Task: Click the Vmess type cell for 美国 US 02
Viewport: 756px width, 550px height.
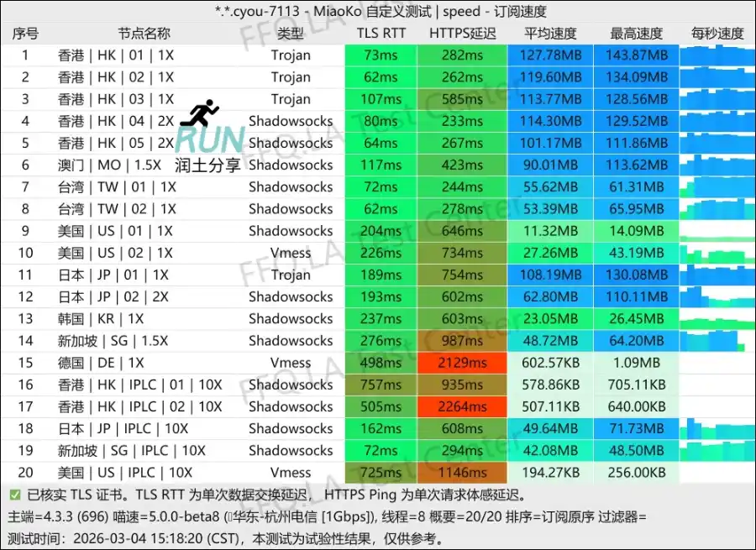Action: tap(291, 253)
